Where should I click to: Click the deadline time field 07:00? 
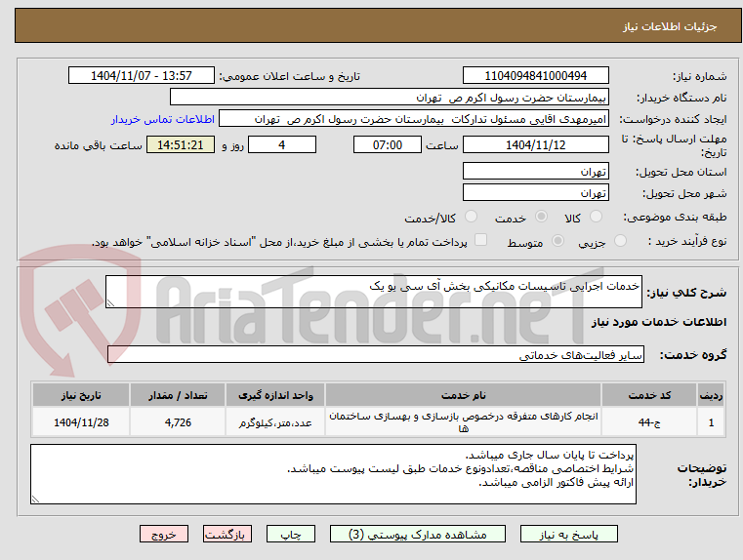(388, 144)
